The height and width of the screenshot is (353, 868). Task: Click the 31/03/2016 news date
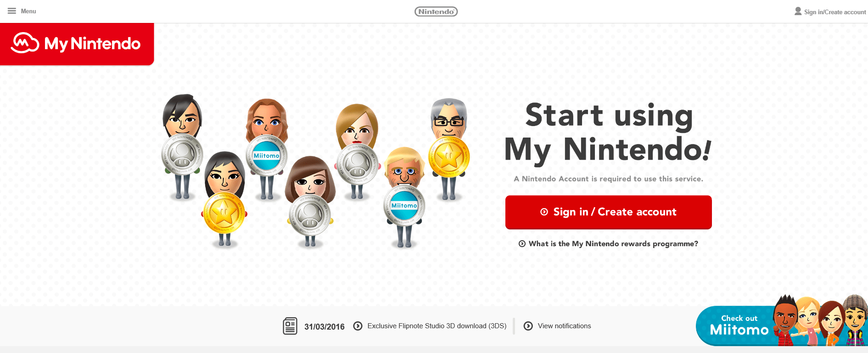pyautogui.click(x=325, y=327)
